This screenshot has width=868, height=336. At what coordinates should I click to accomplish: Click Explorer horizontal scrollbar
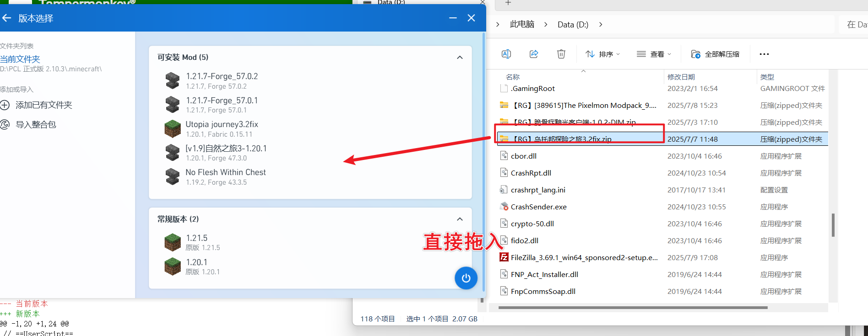[633, 308]
